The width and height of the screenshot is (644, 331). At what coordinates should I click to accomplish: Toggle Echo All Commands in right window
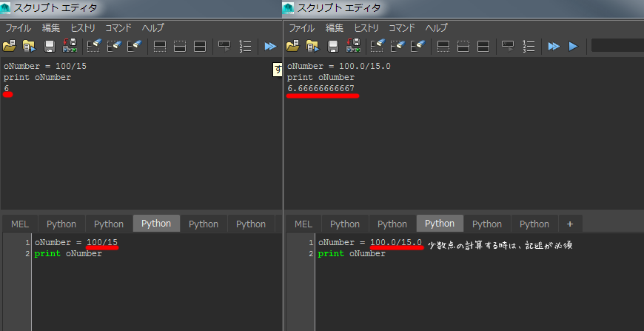click(508, 46)
